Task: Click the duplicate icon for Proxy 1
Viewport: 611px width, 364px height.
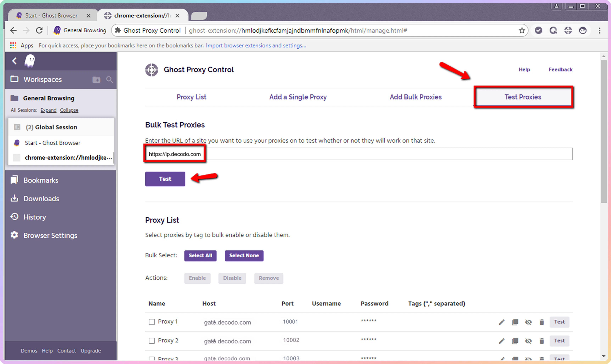Action: point(515,322)
